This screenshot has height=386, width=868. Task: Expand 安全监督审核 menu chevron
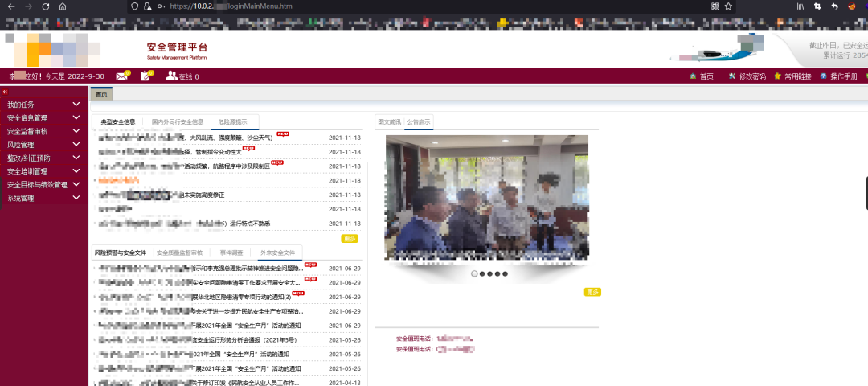pos(76,131)
